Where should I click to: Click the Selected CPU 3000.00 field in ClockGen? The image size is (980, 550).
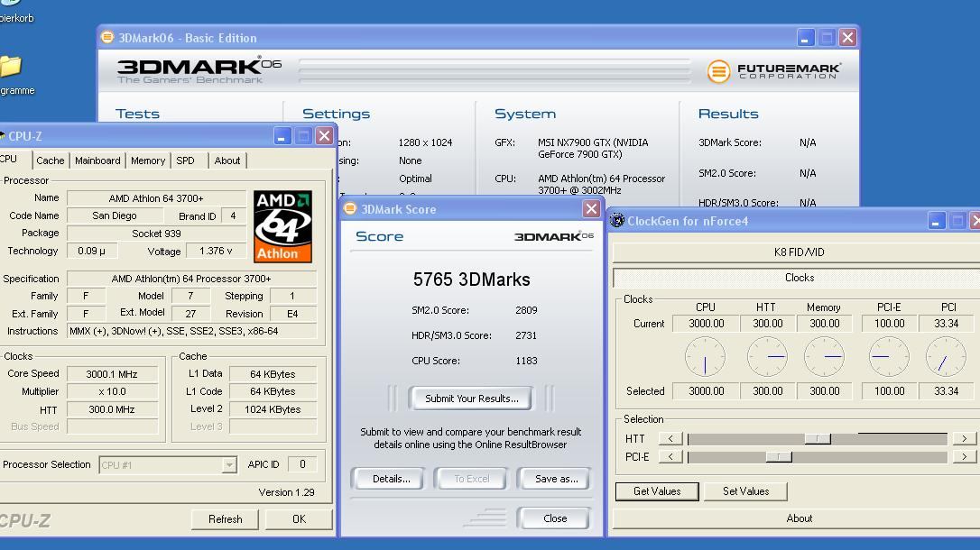tap(706, 390)
